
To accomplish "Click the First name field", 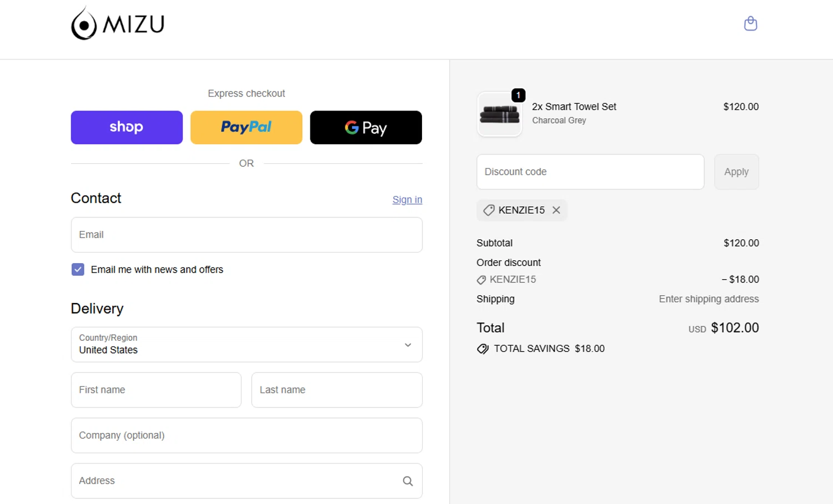I will tap(156, 390).
